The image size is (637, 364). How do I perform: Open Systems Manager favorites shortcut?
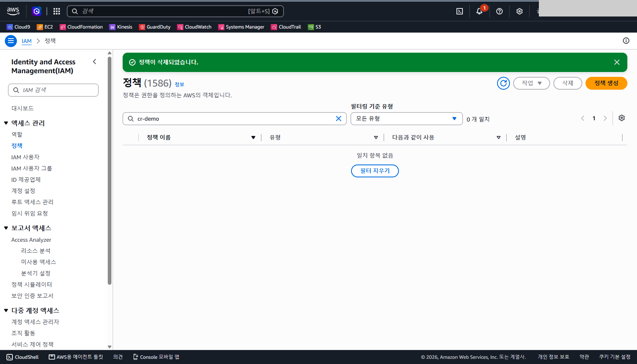(x=241, y=27)
